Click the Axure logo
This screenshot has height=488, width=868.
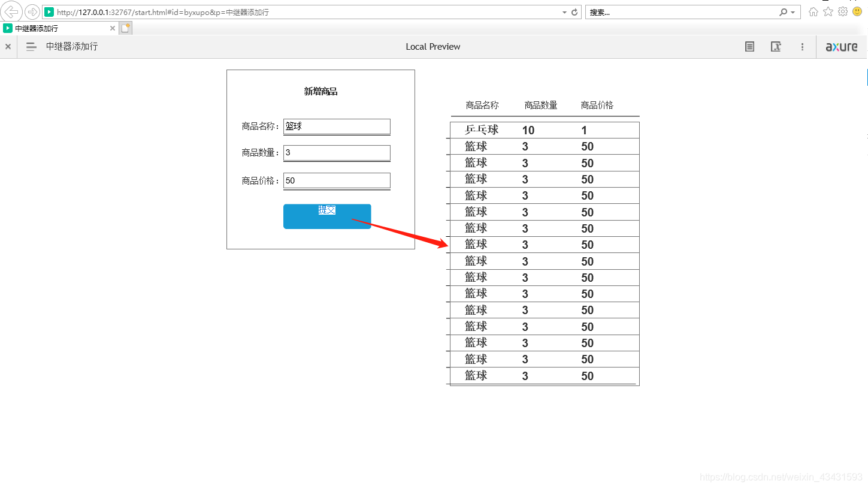[842, 47]
